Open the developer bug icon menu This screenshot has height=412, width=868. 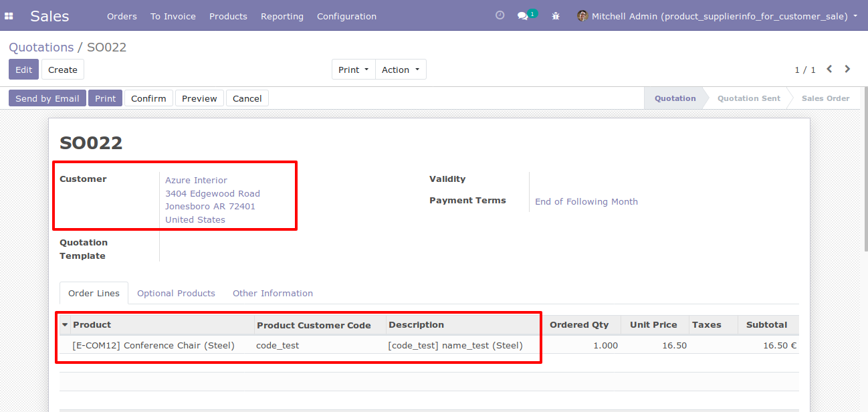click(x=556, y=15)
